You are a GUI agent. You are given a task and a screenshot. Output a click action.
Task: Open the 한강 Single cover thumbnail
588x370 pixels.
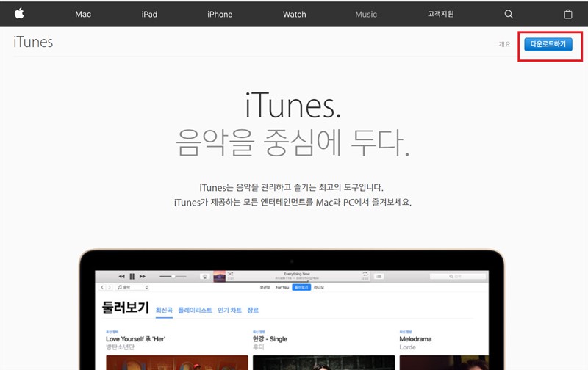[323, 363]
